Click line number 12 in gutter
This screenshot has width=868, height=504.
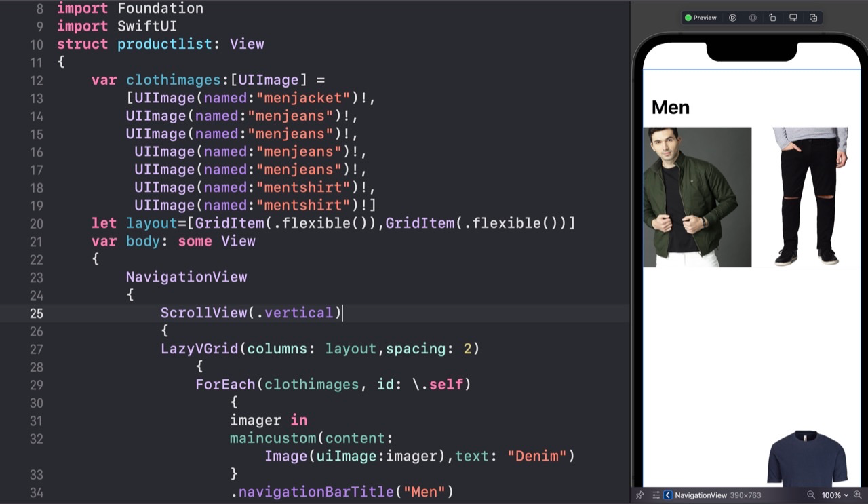tap(36, 80)
